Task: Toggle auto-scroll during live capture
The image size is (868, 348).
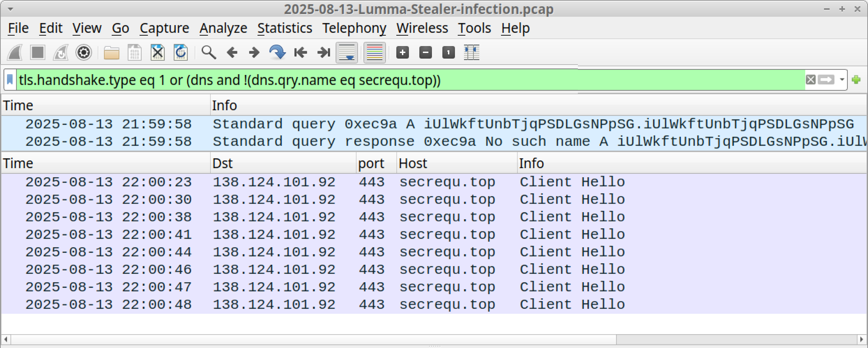Action: coord(347,52)
